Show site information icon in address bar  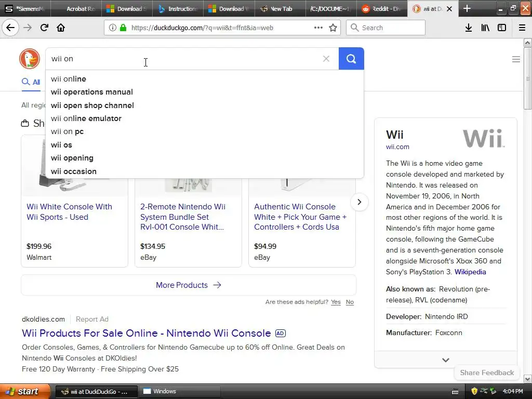[x=113, y=28]
